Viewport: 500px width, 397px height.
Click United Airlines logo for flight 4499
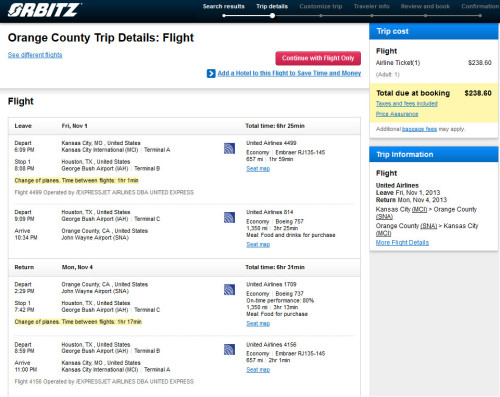pyautogui.click(x=229, y=148)
